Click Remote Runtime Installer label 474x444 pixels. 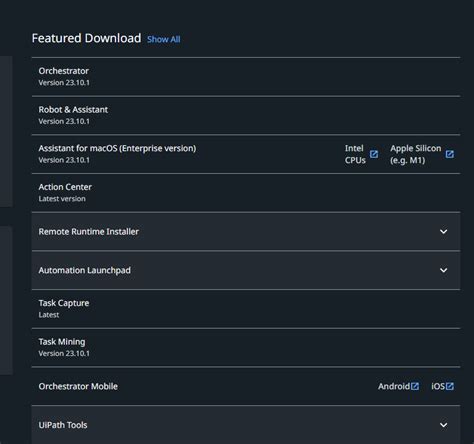pos(88,232)
